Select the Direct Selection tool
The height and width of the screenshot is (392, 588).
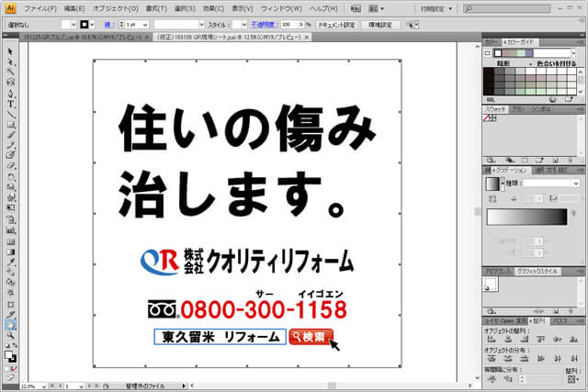(10, 62)
